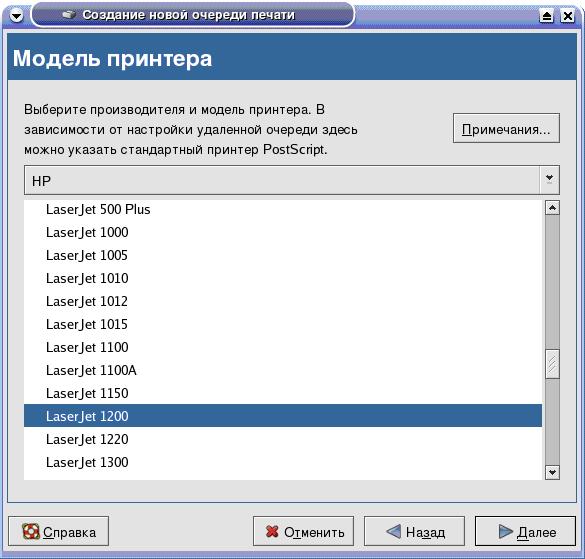Open the window menu arrow in title bar

click(x=16, y=16)
